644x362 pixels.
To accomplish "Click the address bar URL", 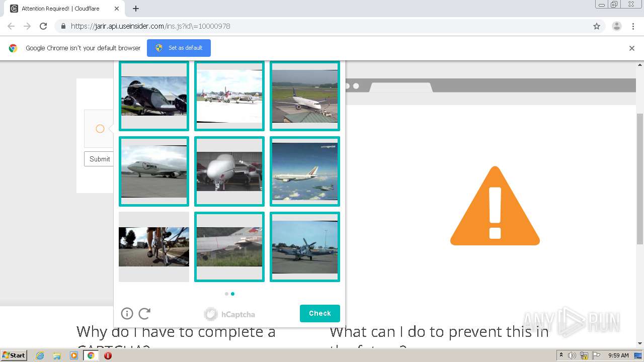I will click(x=150, y=26).
